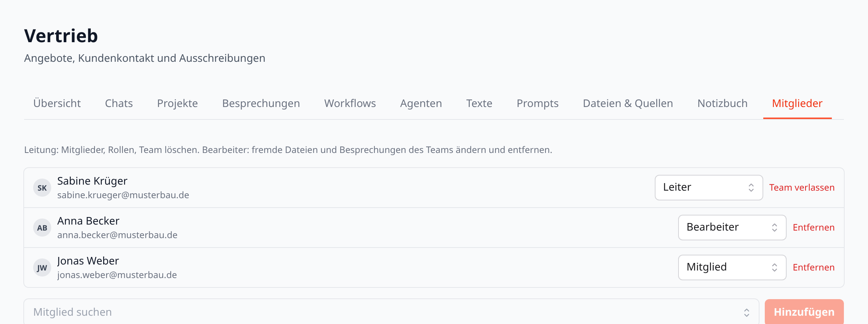Click the SK avatar icon
868x324 pixels.
(x=42, y=188)
